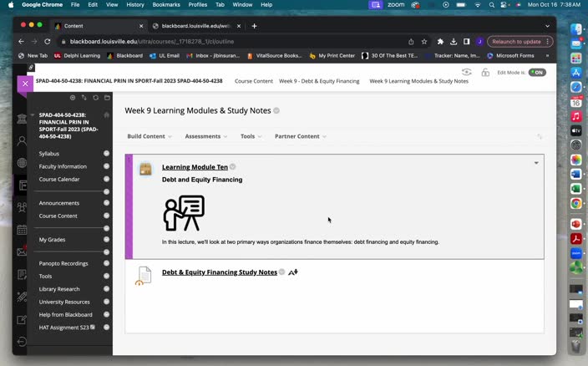The height and width of the screenshot is (366, 588).
Task: Click the refresh icon above course menu
Action: coord(95,98)
